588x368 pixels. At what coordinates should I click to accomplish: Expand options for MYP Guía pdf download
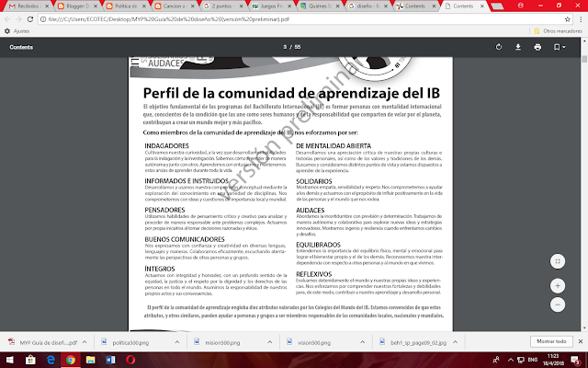pos(85,342)
